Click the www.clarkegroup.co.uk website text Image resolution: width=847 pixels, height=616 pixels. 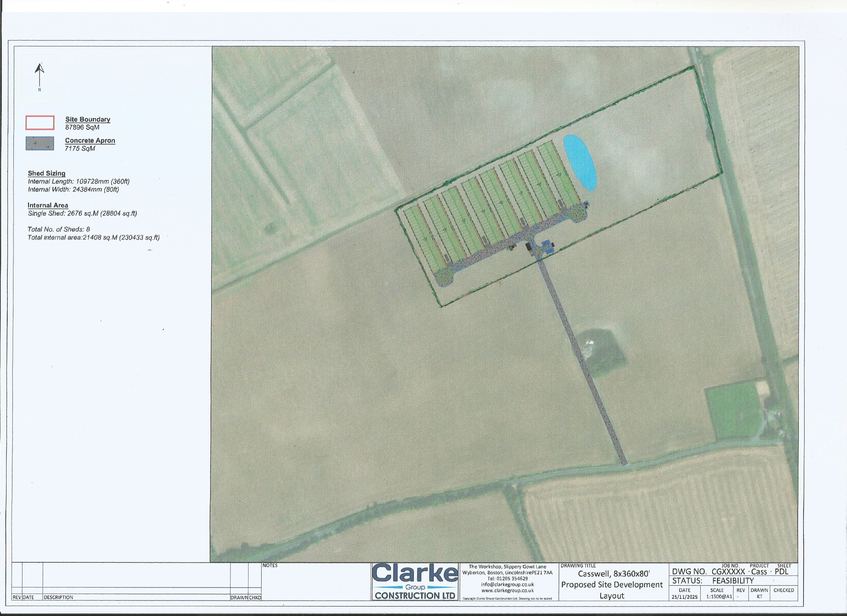pyautogui.click(x=507, y=591)
